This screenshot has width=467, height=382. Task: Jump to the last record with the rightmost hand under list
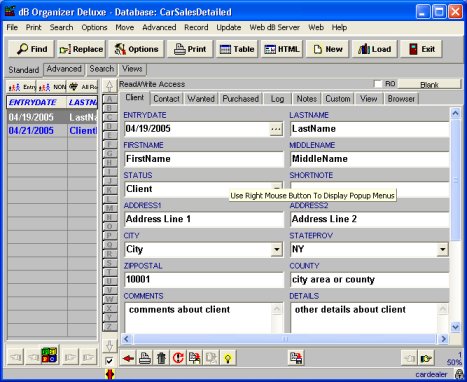[88, 357]
